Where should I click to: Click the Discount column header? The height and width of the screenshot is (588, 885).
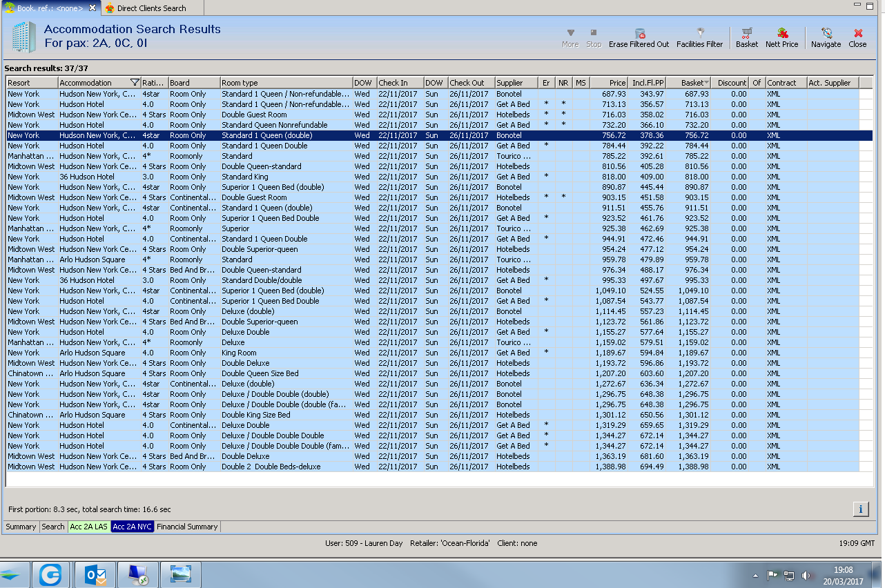(x=730, y=83)
